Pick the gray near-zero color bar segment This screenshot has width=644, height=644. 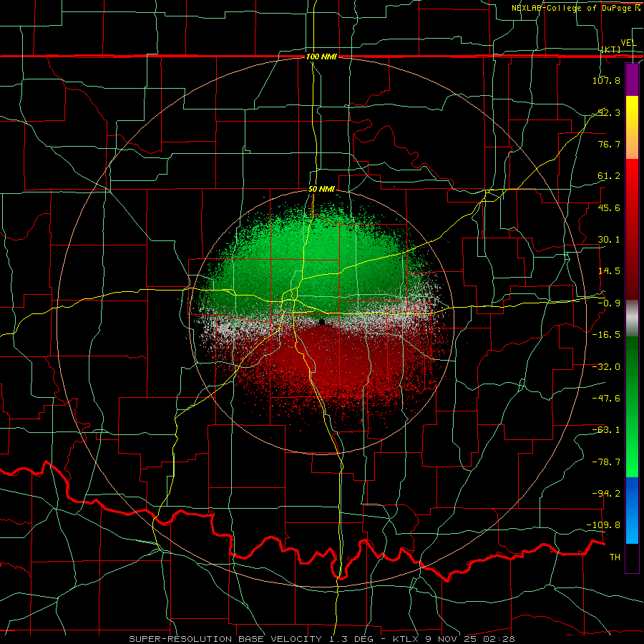[632, 319]
